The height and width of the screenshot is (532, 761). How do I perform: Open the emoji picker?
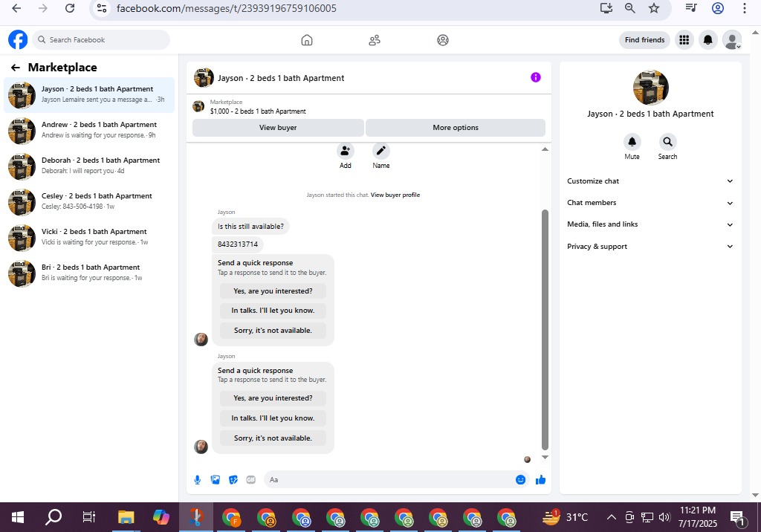520,479
